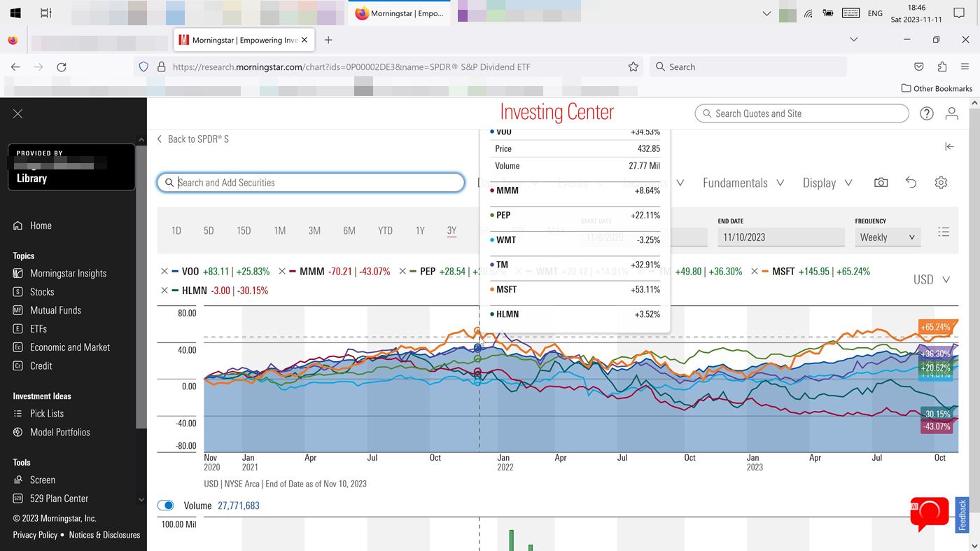
Task: Select the 1M time range
Action: point(280,230)
